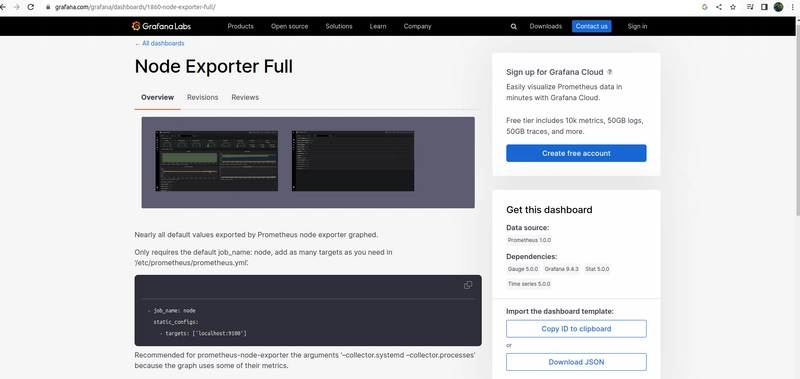
Task: Open the first dashboard screenshot thumbnail
Action: [217, 161]
